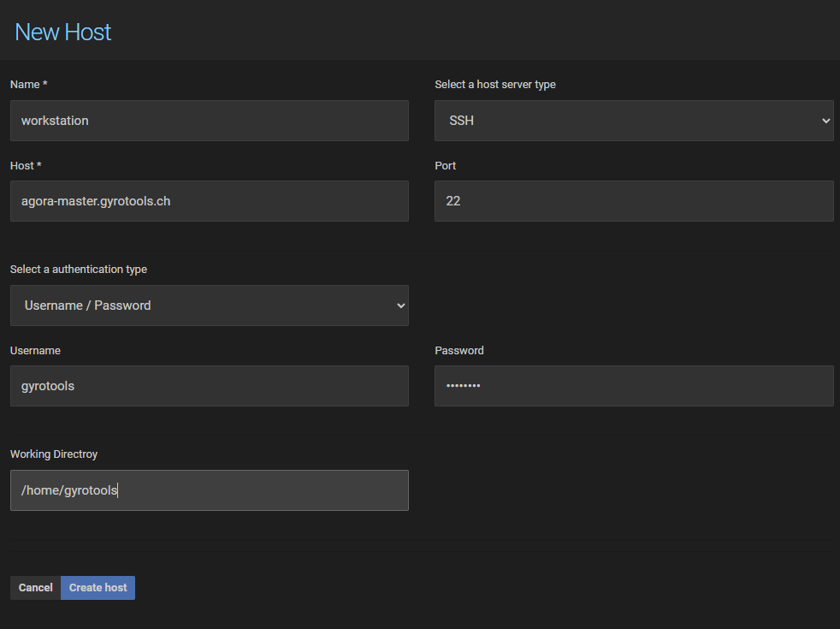Open the SSH server type combo box
The height and width of the screenshot is (629, 840).
(633, 120)
